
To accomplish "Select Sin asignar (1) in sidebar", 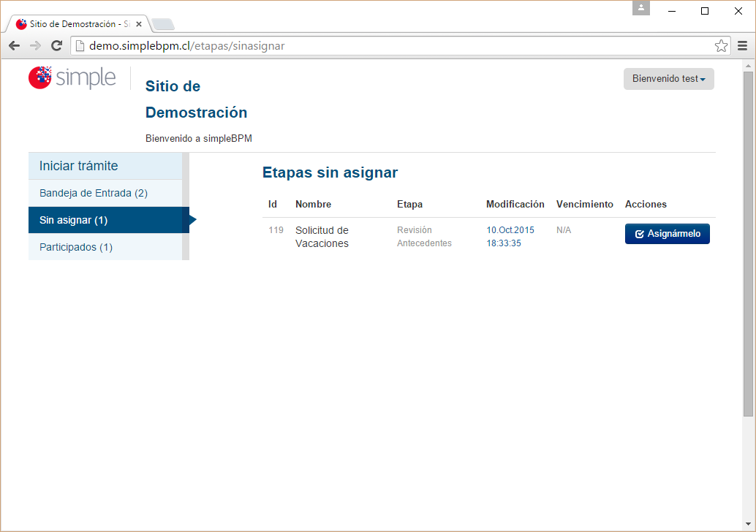I will pyautogui.click(x=108, y=220).
